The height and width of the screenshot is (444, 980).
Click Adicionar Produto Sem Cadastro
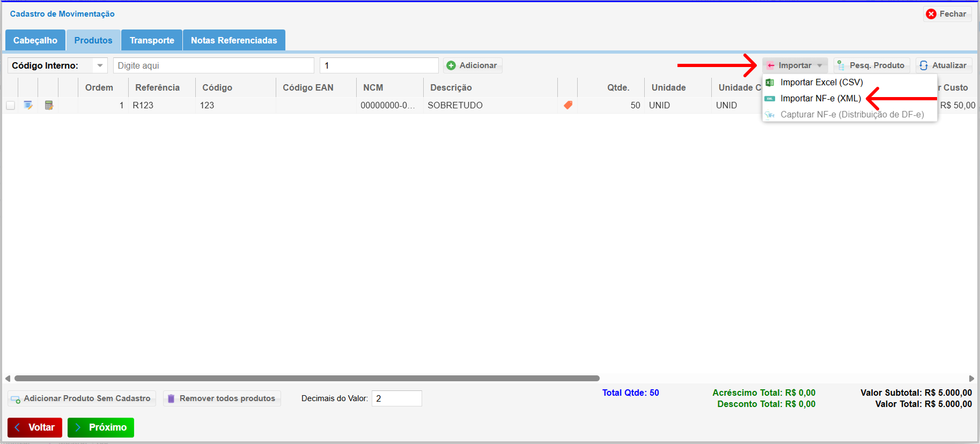pos(82,398)
